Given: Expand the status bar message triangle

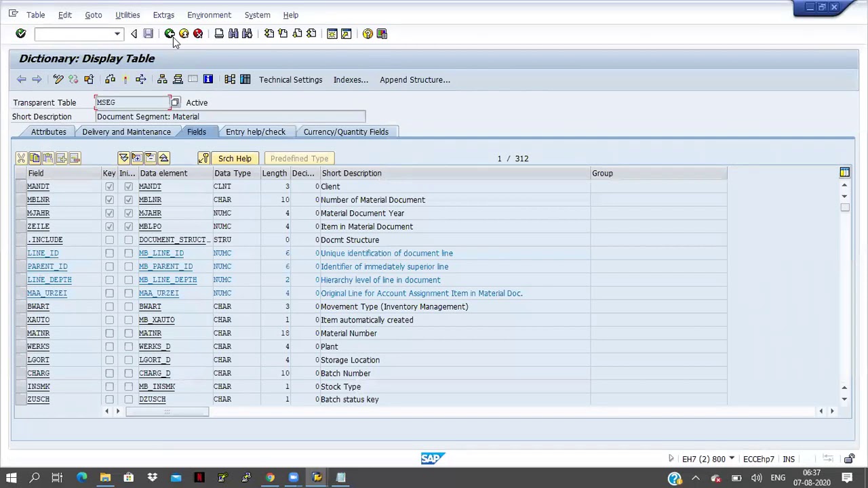Looking at the screenshot, I should click(x=671, y=460).
